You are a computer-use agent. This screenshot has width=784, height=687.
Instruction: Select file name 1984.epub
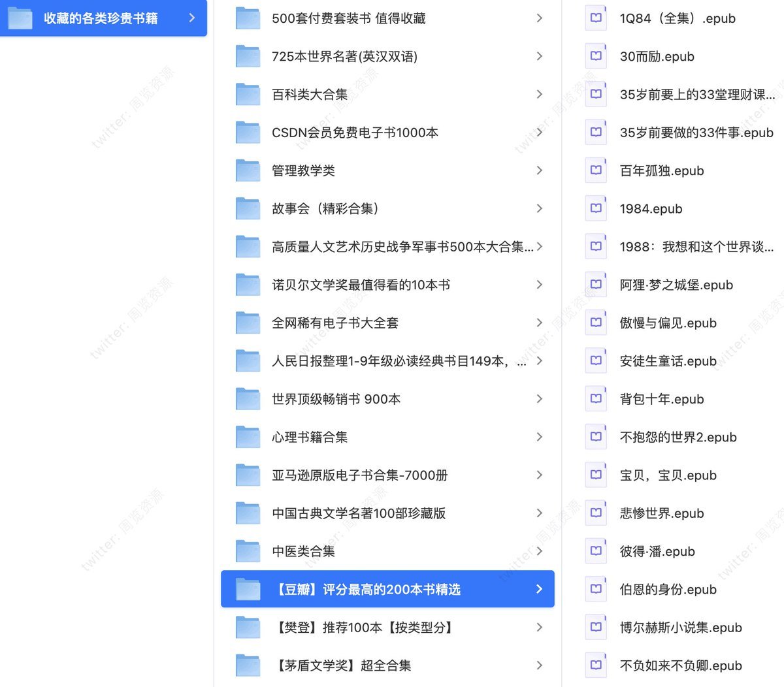pos(651,208)
